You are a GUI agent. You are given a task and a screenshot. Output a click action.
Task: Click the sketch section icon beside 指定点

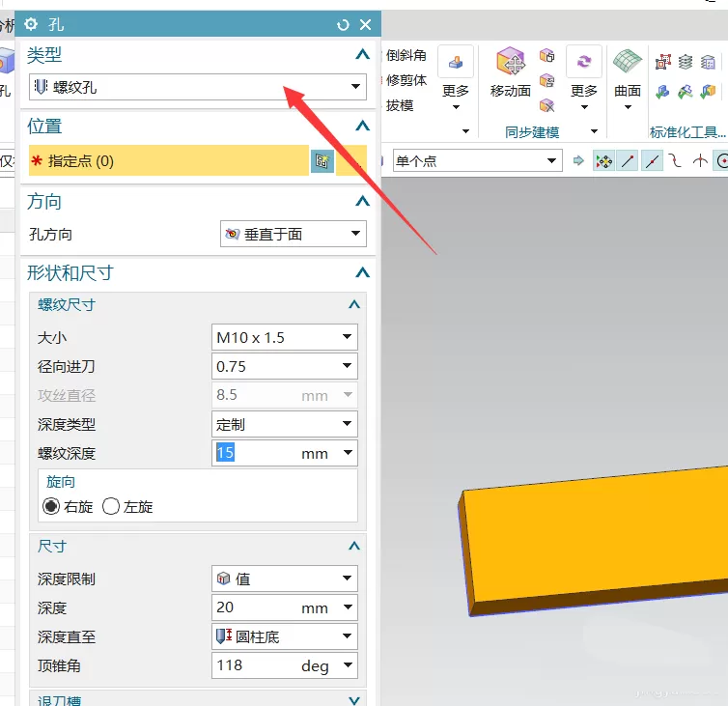coord(322,161)
